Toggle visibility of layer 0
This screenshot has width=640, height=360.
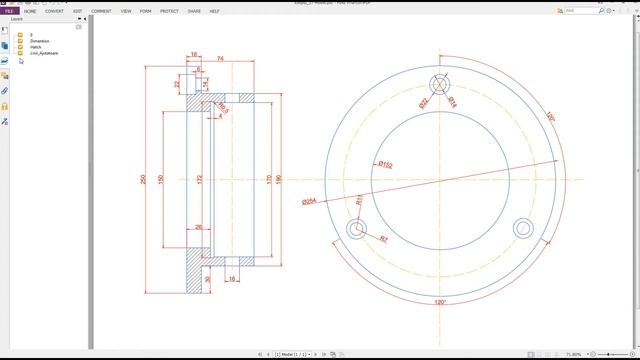(x=20, y=35)
